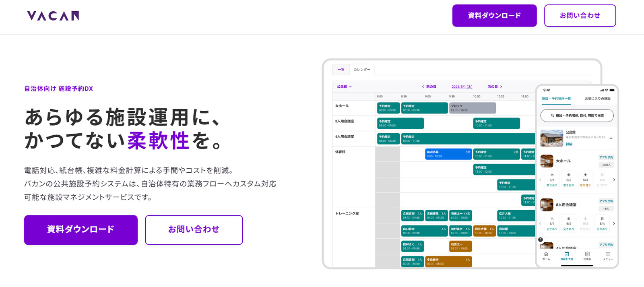Show earlier dates for 大ホール with left arrow
The image size is (644, 287).
pos(540,180)
